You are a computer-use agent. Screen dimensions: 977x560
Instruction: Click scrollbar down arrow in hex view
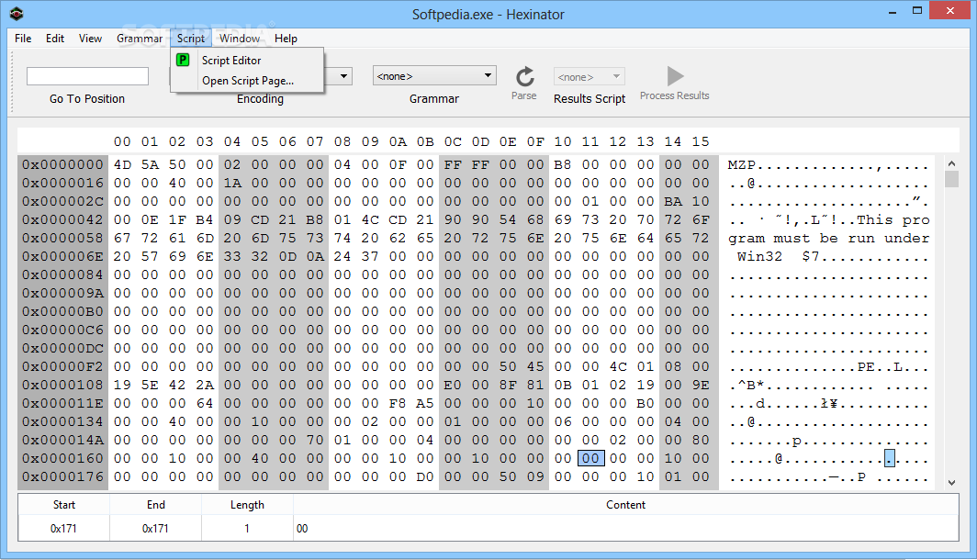point(951,482)
